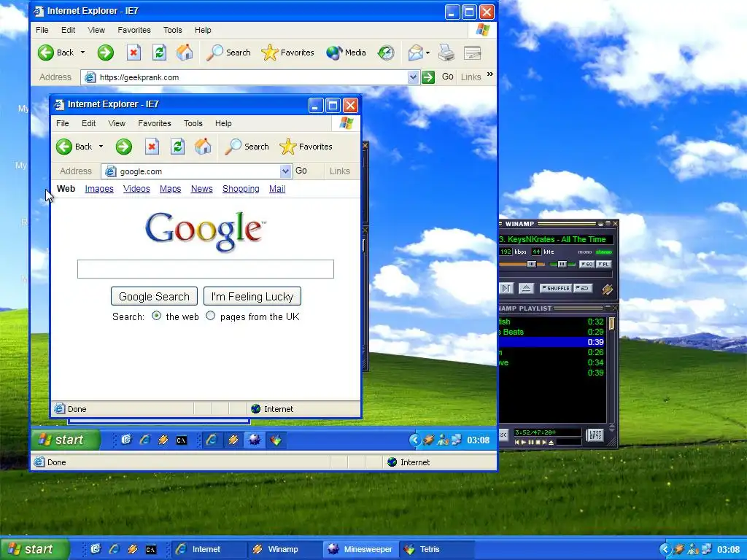Launch Command Prompt from the bottom quick launch

(150, 550)
